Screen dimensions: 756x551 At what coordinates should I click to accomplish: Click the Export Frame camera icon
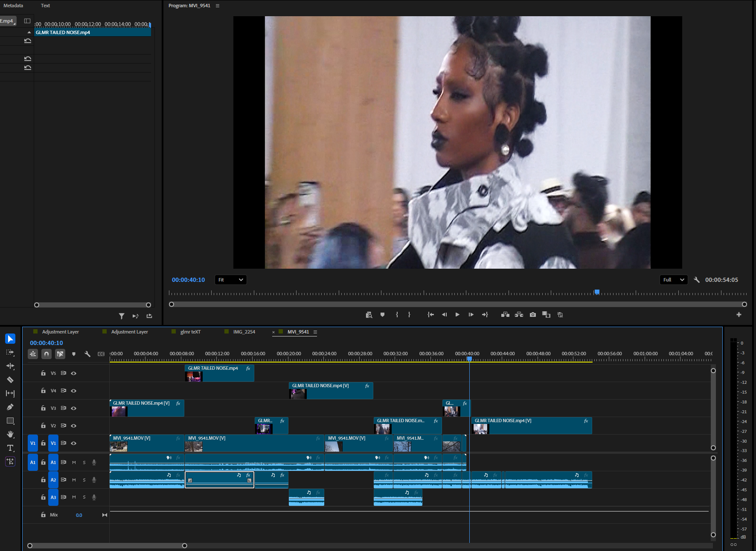[x=533, y=315]
